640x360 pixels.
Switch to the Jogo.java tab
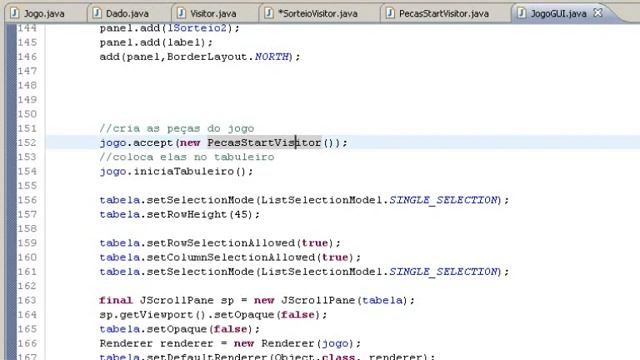point(44,13)
